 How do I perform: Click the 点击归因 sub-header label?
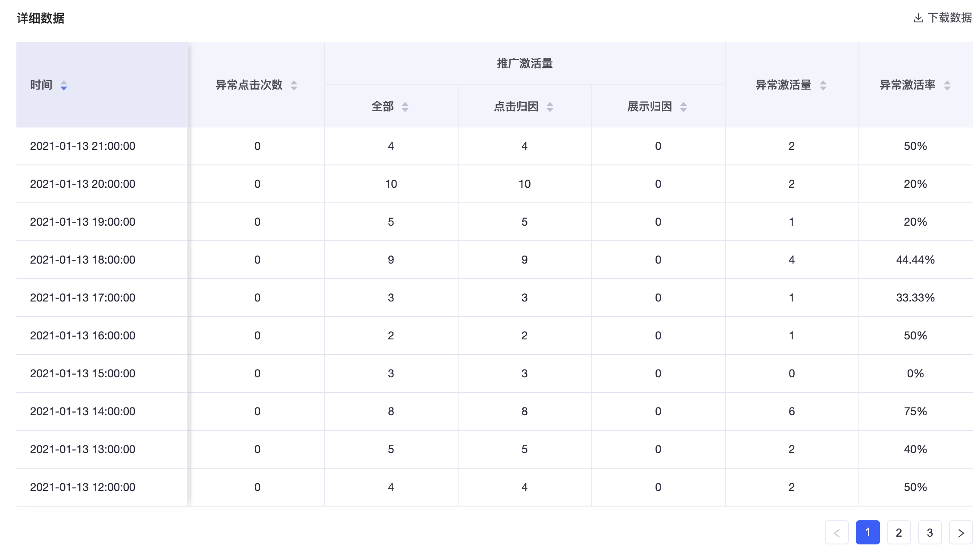pyautogui.click(x=516, y=106)
